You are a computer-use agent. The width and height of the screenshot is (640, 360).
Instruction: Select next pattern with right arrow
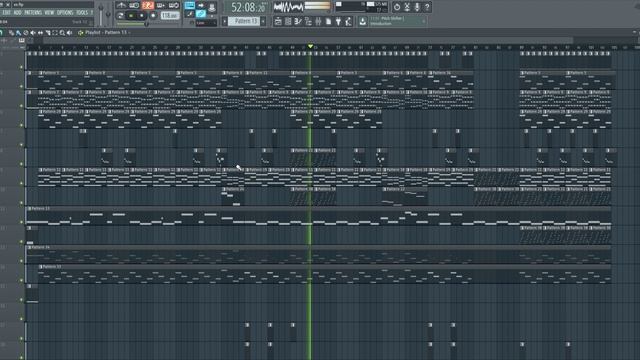click(263, 21)
